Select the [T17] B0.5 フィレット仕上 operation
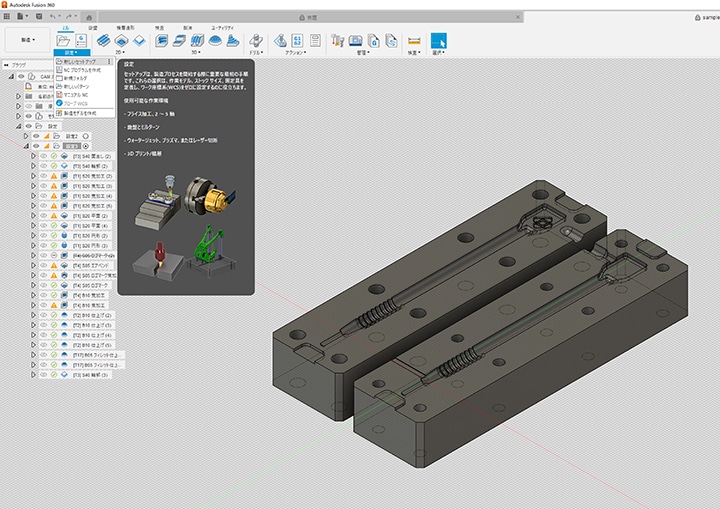 (96, 354)
